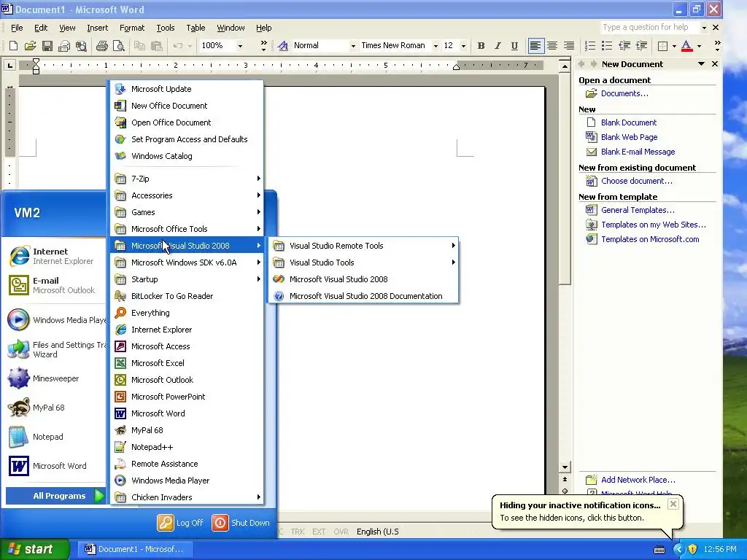This screenshot has height=560, width=747.
Task: Click the Outside Border icon
Action: click(x=662, y=46)
